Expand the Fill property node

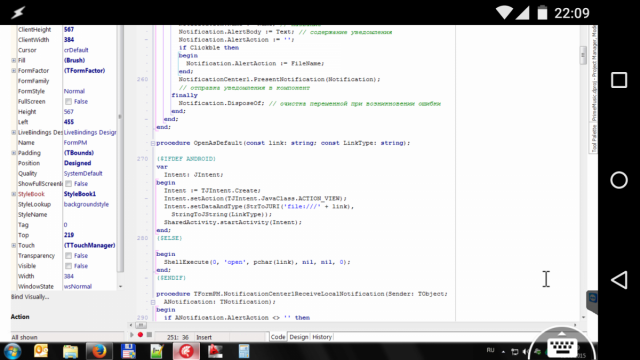13,60
